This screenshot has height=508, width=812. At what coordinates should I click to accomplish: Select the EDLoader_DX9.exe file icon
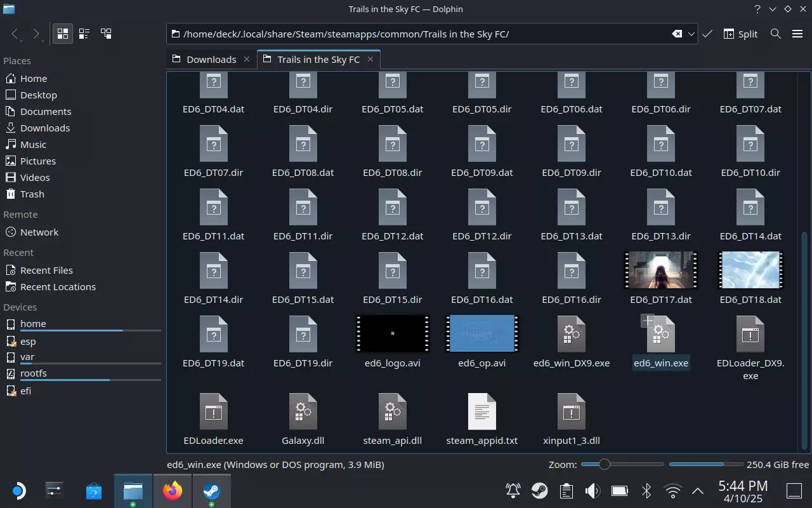pos(750,334)
